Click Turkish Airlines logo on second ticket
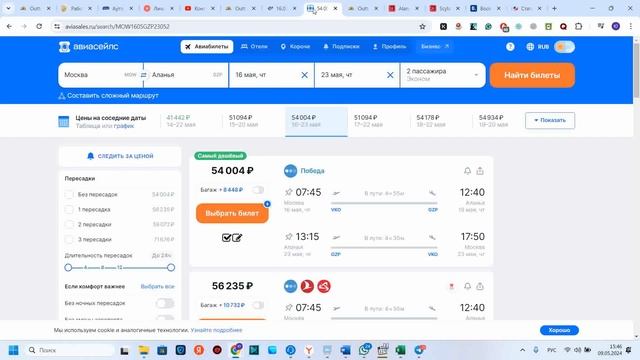Viewport: 640px width, 360px height. pyautogui.click(x=307, y=286)
